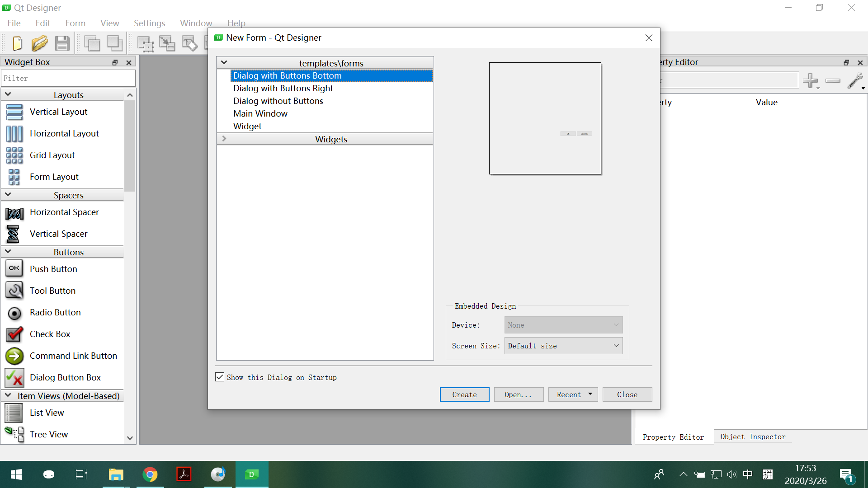The image size is (868, 488).
Task: Click the Open... button
Action: (519, 394)
